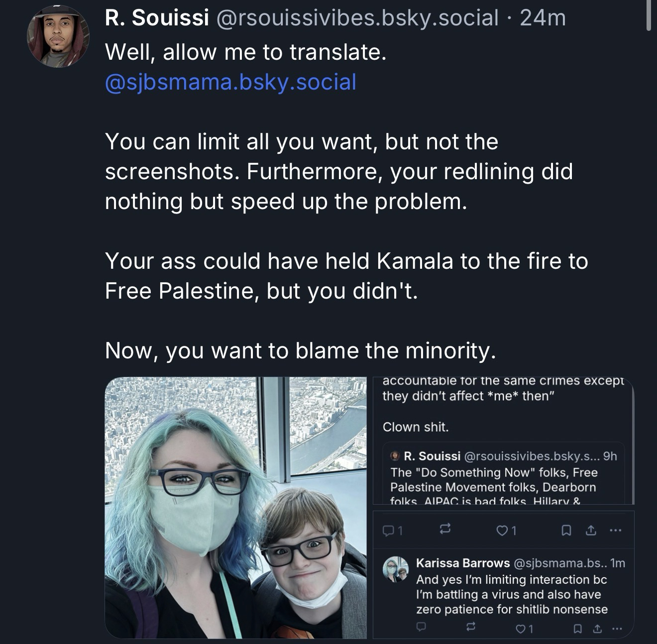Open the three-dot menu above Karissa's post
Viewport: 657px width, 644px height.
[x=616, y=531]
